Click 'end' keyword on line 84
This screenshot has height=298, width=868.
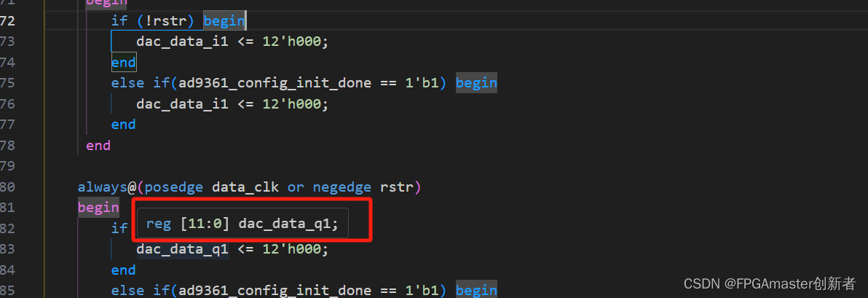[x=124, y=270]
